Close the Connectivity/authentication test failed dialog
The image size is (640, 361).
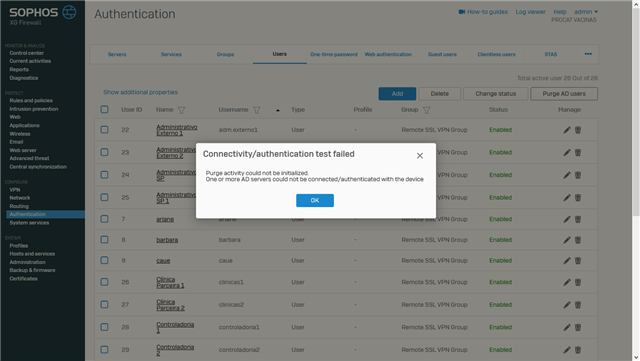coord(420,156)
